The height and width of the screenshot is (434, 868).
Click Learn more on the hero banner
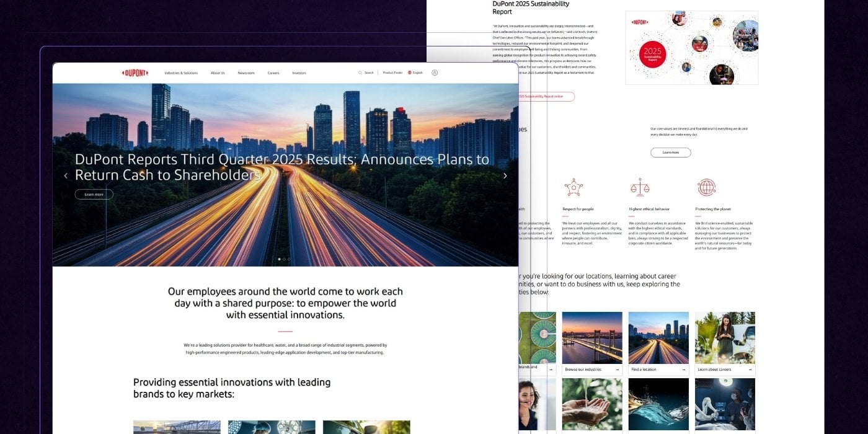(94, 195)
